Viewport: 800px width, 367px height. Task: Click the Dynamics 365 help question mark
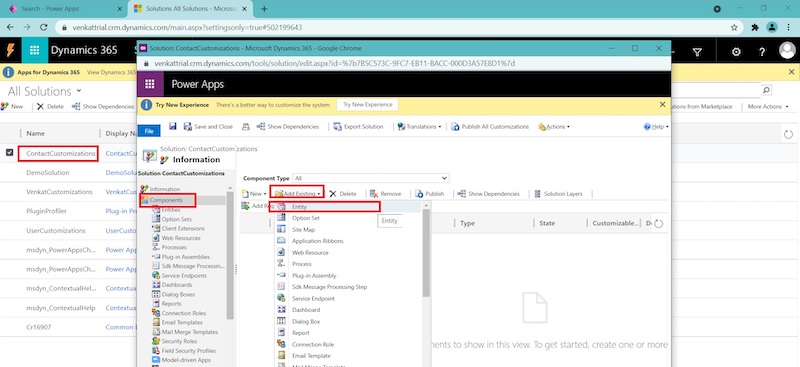tap(762, 52)
